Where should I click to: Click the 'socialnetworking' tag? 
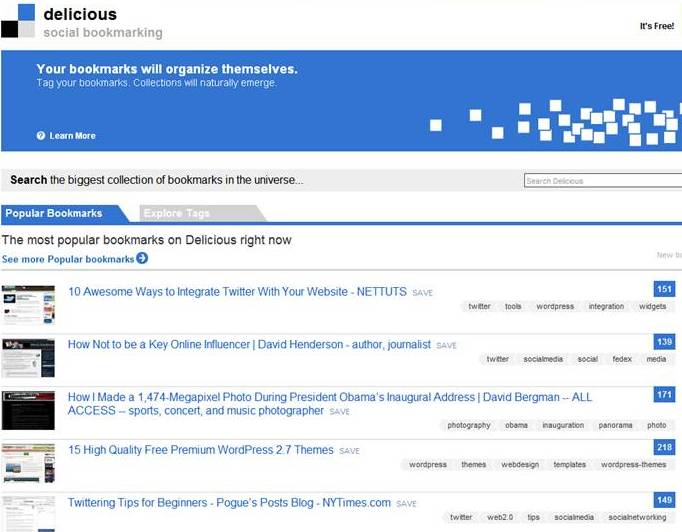[x=637, y=518]
